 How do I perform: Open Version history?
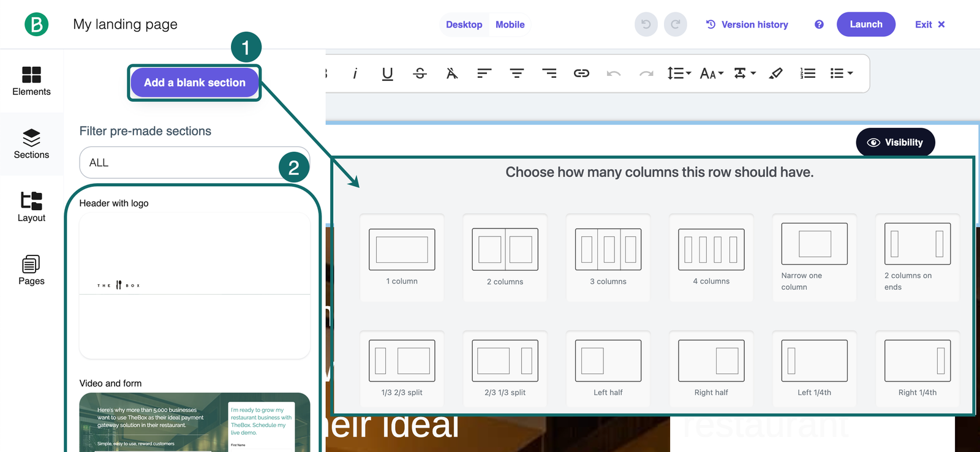[747, 24]
